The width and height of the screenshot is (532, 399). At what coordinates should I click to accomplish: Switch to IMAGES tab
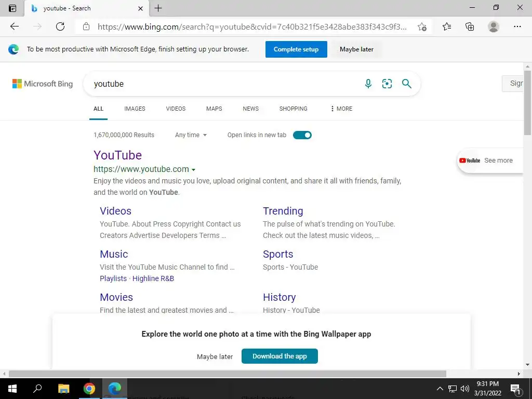click(135, 109)
